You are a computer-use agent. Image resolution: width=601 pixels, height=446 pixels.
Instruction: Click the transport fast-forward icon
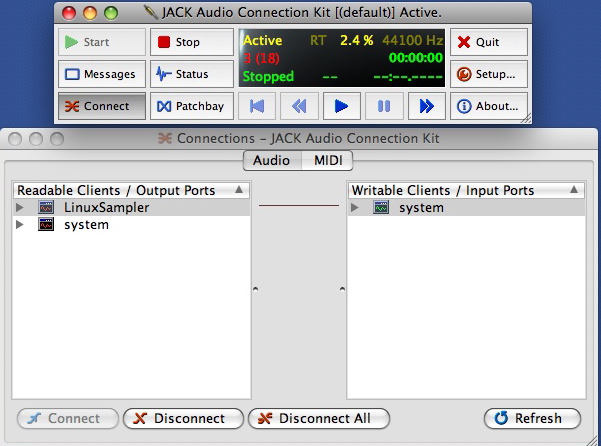[x=427, y=106]
